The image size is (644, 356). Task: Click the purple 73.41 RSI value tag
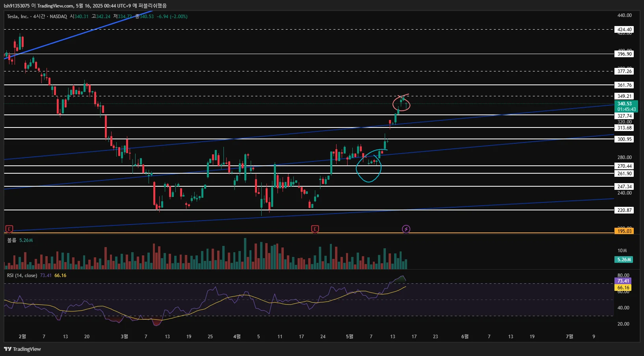tap(623, 281)
